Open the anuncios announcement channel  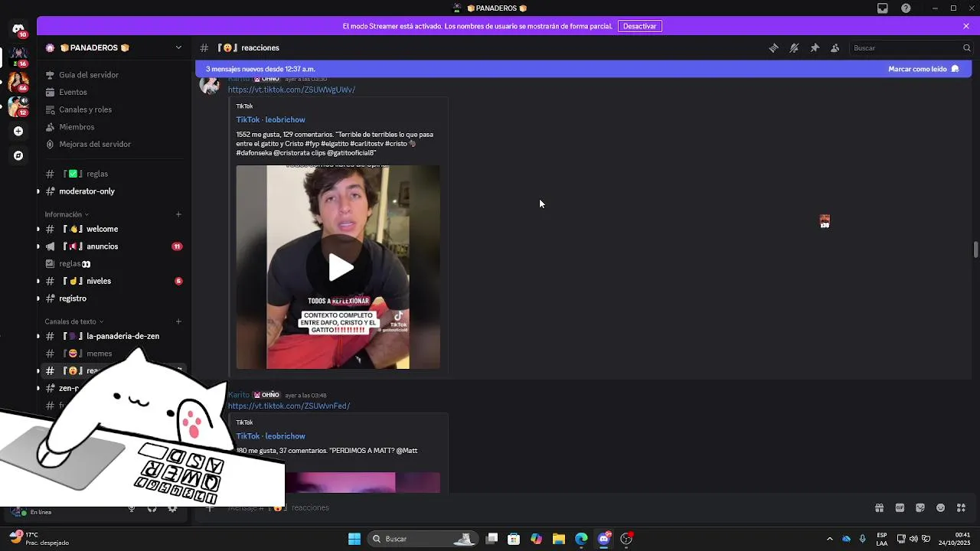(113, 246)
